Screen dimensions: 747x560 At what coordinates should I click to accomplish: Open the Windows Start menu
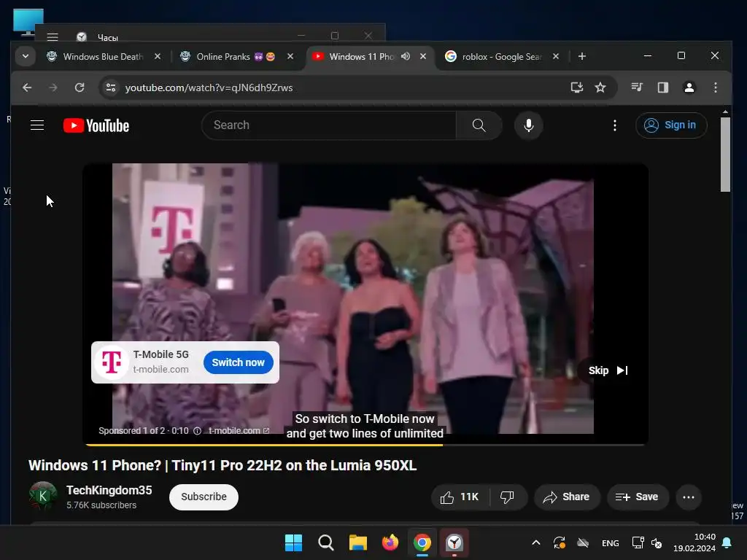293,542
